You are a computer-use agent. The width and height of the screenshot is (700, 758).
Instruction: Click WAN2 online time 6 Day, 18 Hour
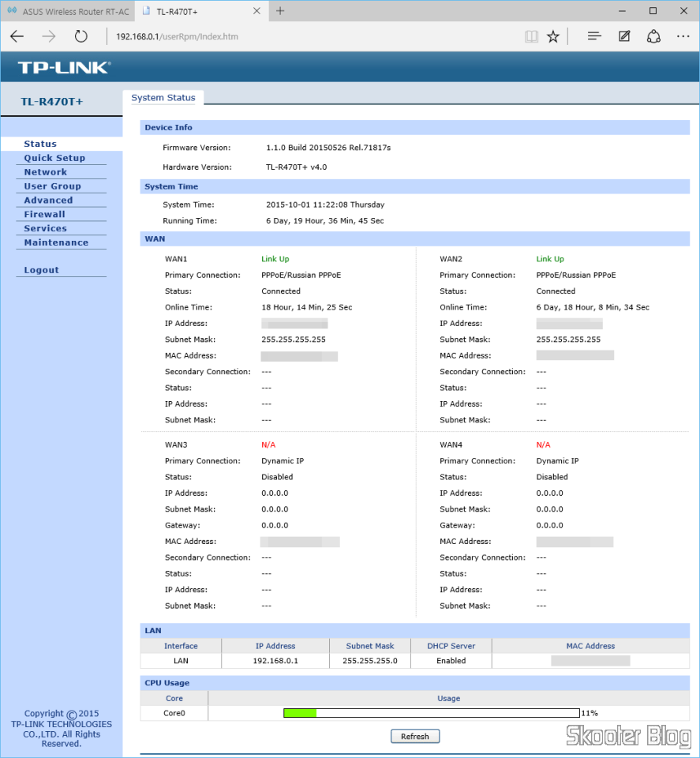[593, 307]
